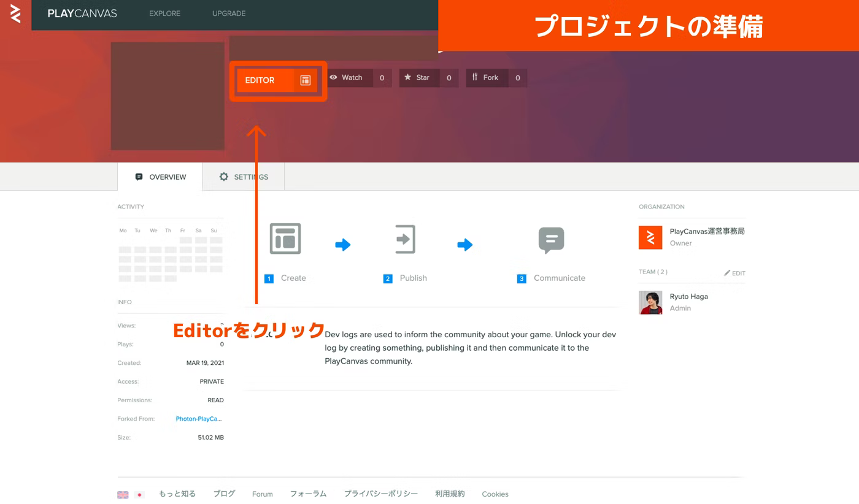Click the ACTIVITY section heading
Image resolution: width=859 pixels, height=504 pixels.
(131, 207)
